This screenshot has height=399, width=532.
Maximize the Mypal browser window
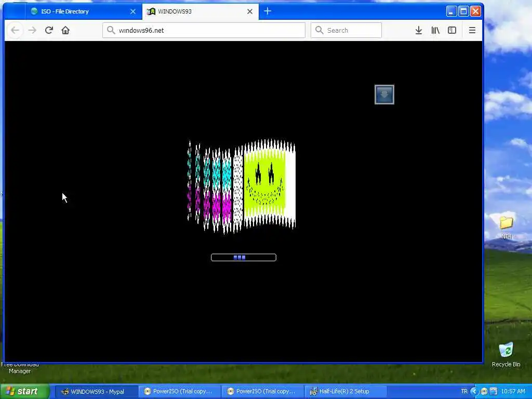click(463, 11)
